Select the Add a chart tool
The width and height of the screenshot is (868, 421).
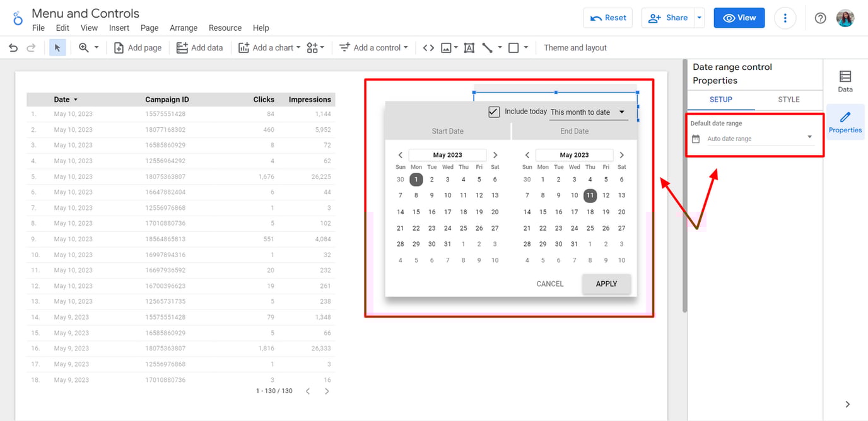(x=269, y=47)
